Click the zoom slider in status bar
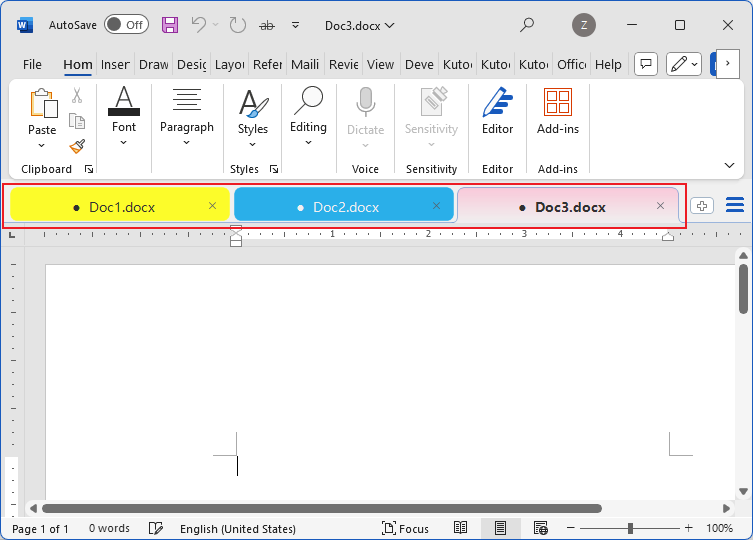 [x=630, y=528]
